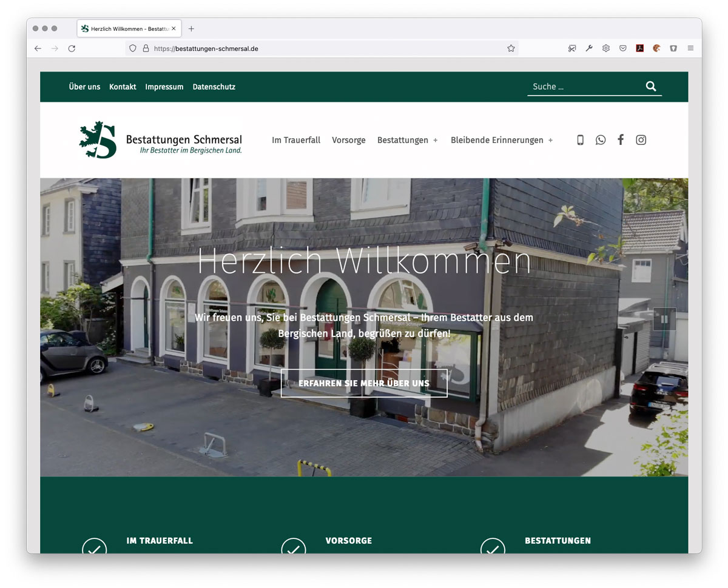Viewport: 728px width, 588px height.
Task: Open the Instagram profile icon
Action: pos(641,139)
